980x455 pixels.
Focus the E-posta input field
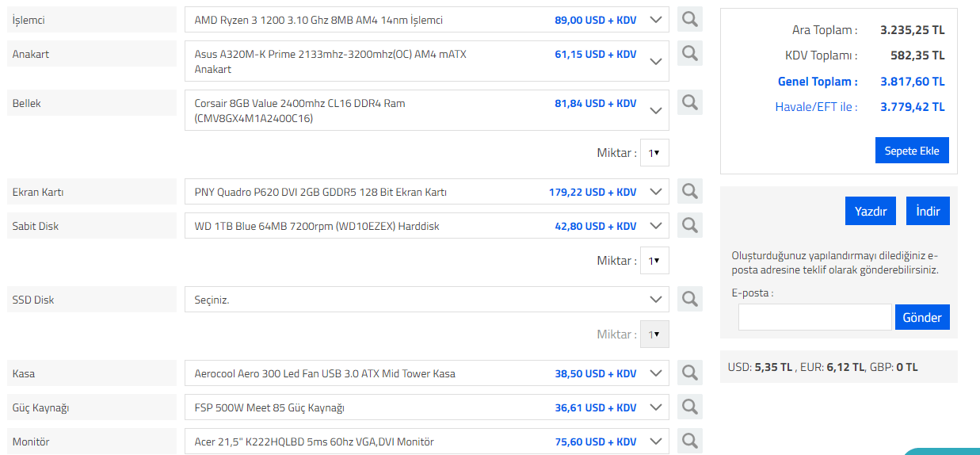815,317
